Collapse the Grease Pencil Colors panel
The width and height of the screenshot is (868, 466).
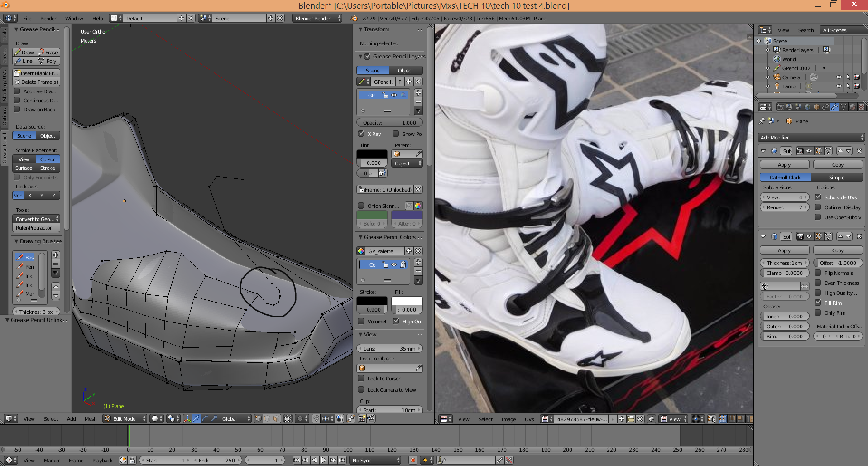point(360,237)
